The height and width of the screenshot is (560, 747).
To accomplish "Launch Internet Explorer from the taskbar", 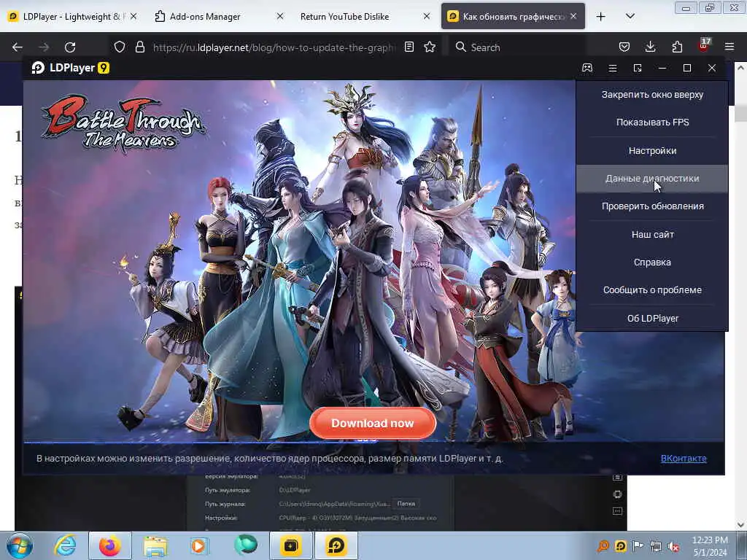I will point(65,545).
